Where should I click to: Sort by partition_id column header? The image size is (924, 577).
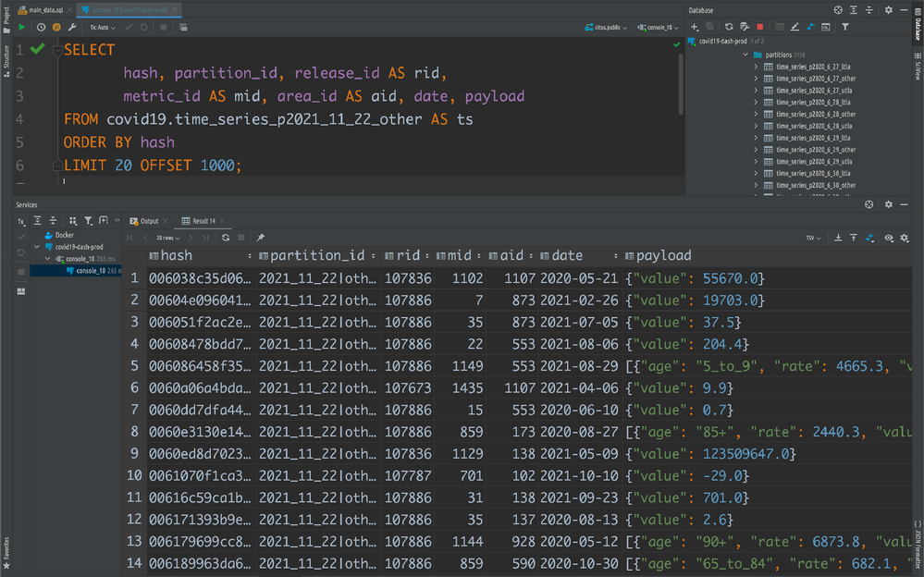[317, 256]
